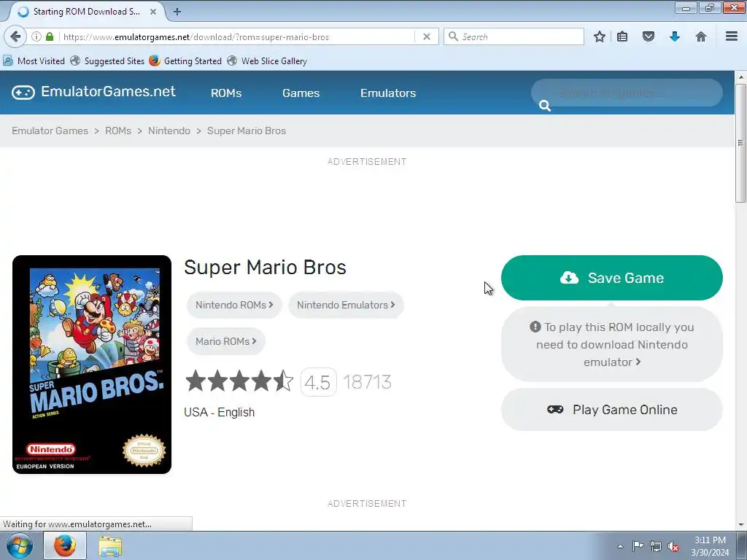Open Mario ROMs tag link
Image resolution: width=747 pixels, height=560 pixels.
226,341
